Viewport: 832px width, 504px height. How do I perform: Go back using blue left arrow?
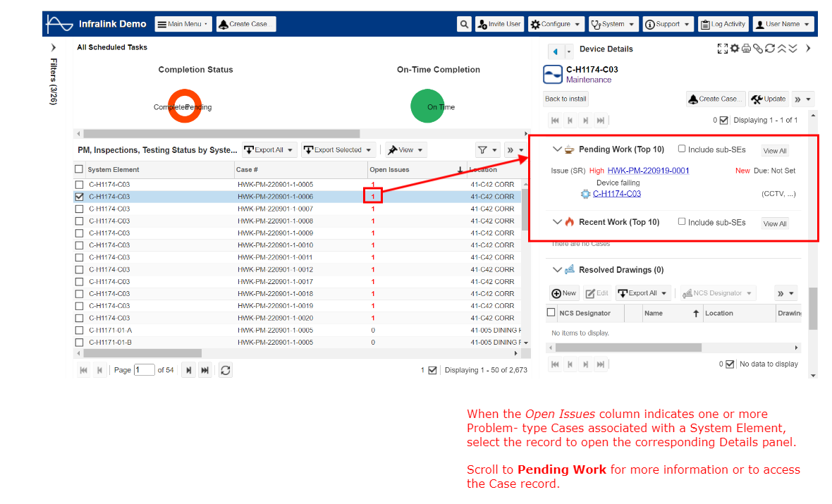(556, 51)
